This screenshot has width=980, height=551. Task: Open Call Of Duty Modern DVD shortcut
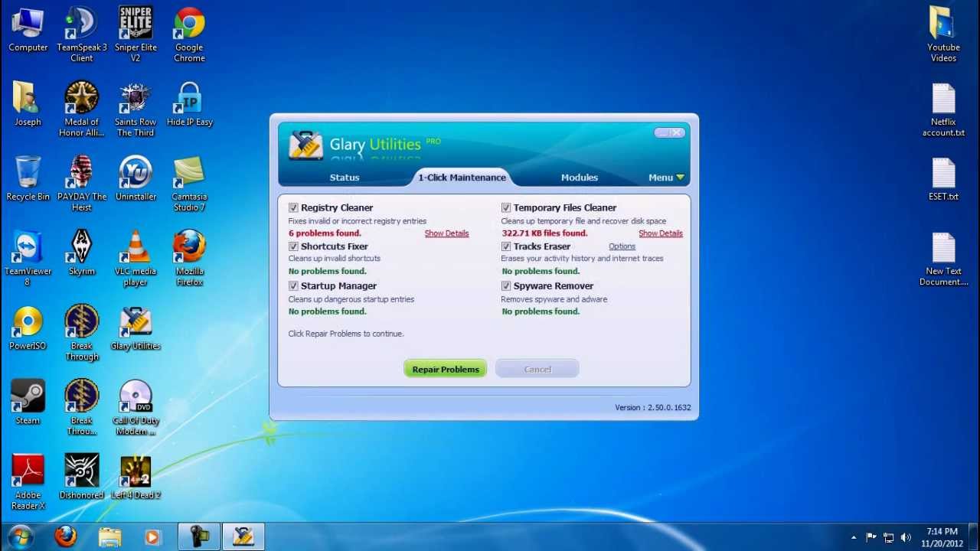136,407
